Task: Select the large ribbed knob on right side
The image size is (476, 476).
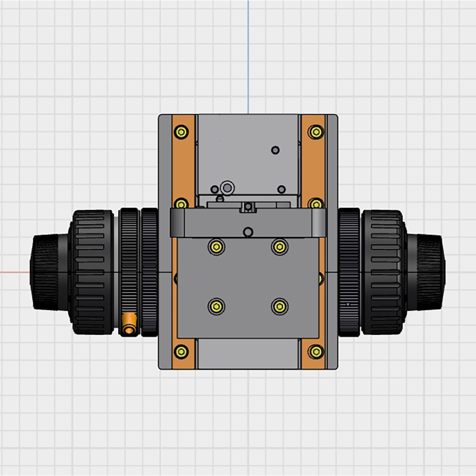Action: (382, 272)
